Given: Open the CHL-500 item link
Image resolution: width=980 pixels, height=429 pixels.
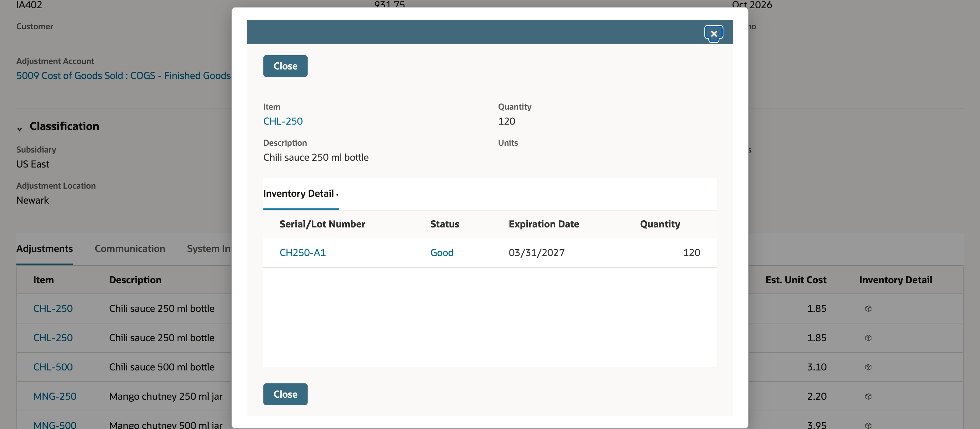Looking at the screenshot, I should coord(53,367).
